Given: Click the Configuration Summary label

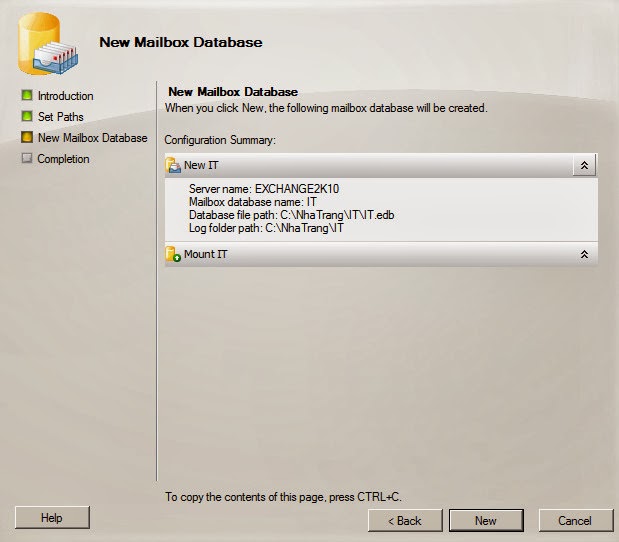Looking at the screenshot, I should 220,140.
